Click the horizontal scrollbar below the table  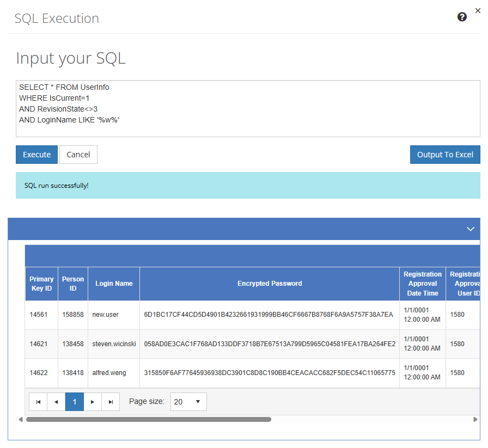click(x=147, y=419)
